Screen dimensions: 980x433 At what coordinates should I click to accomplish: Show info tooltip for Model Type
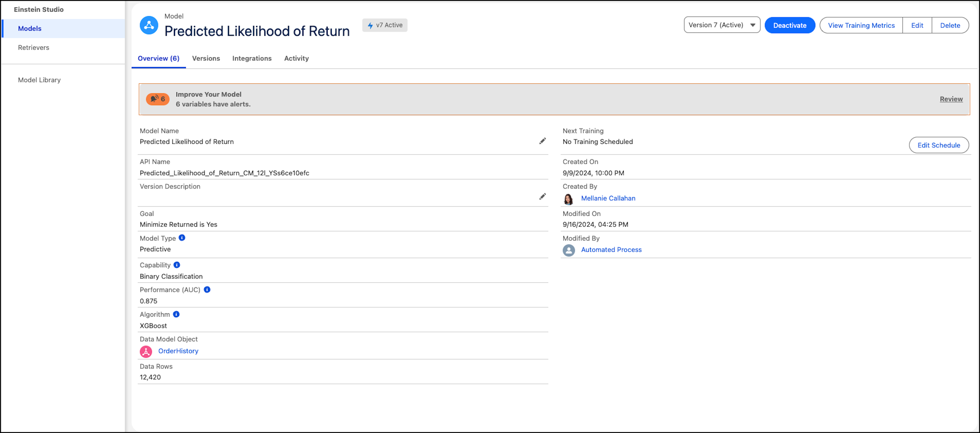[182, 238]
